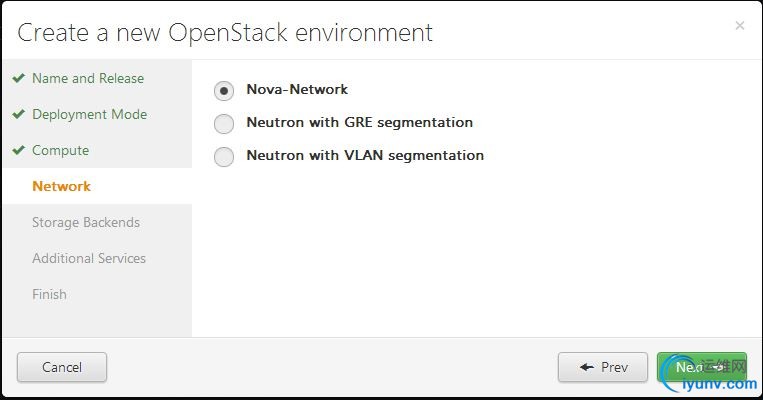Jump to Storage Backends step
The width and height of the screenshot is (763, 400).
(86, 222)
